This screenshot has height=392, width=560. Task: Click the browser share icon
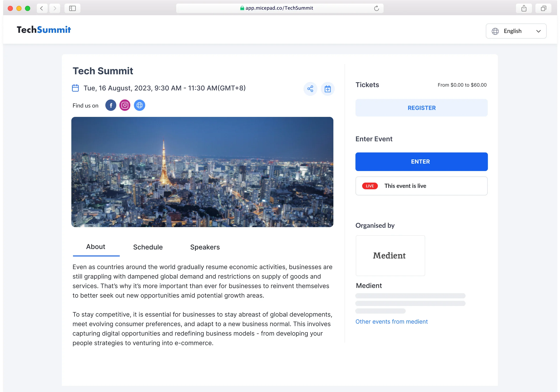(524, 8)
